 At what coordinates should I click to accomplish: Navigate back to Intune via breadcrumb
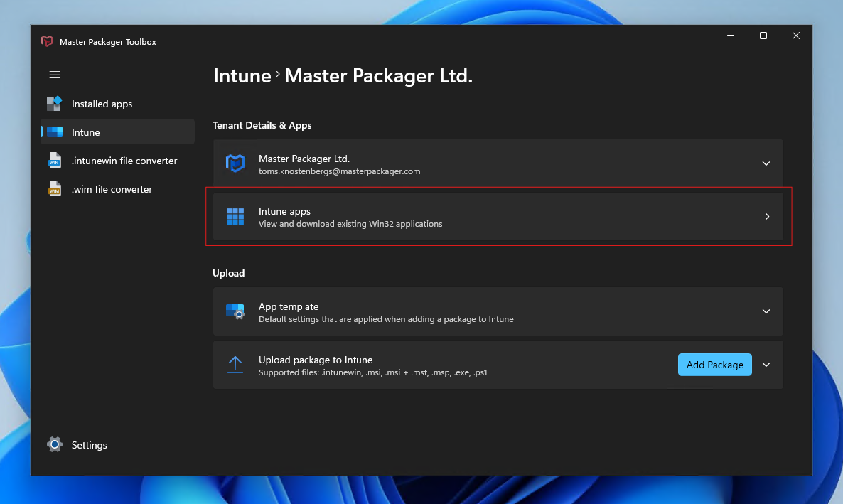point(242,76)
